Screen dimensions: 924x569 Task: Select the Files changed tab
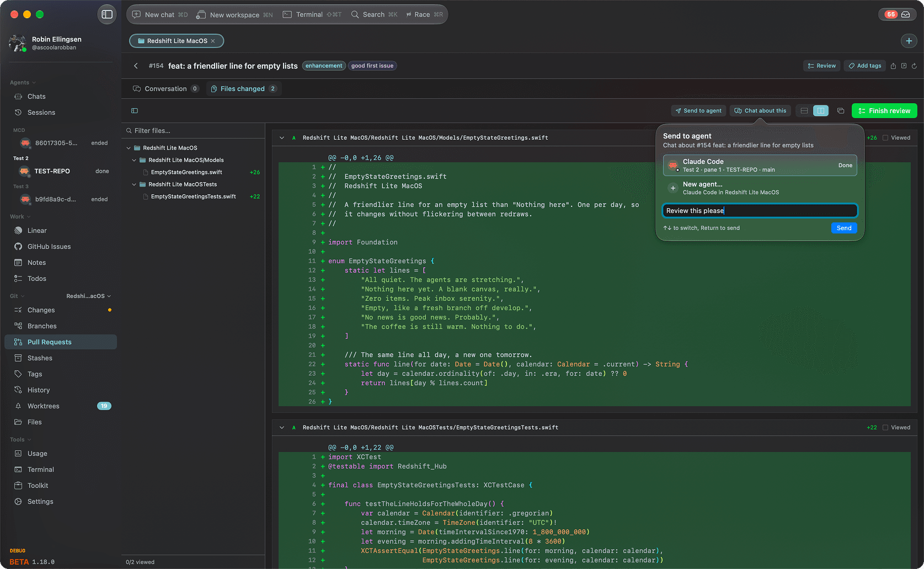244,89
